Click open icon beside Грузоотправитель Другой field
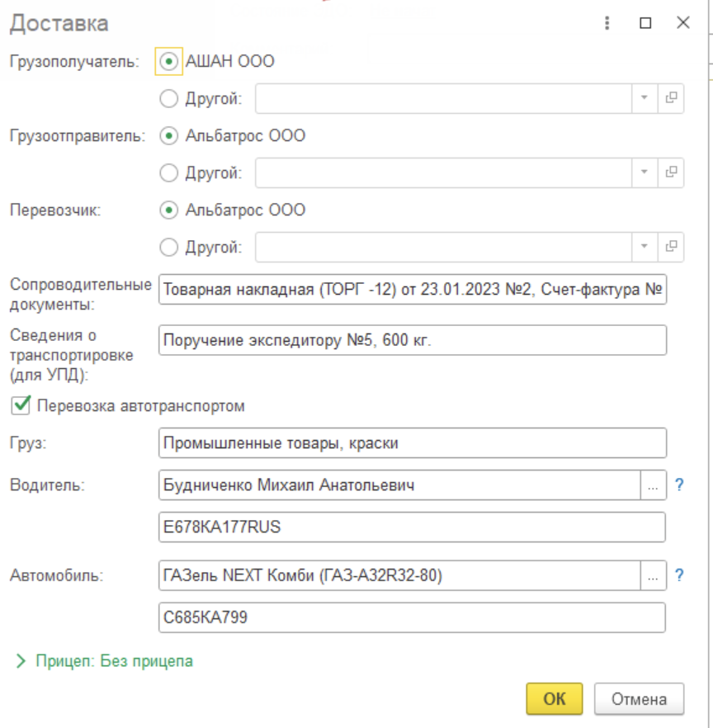This screenshot has height=728, width=713. [671, 173]
